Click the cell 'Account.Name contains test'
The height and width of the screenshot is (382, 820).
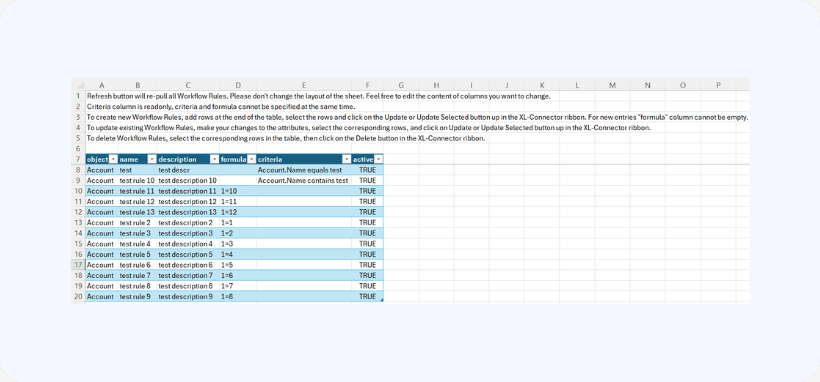tap(304, 181)
